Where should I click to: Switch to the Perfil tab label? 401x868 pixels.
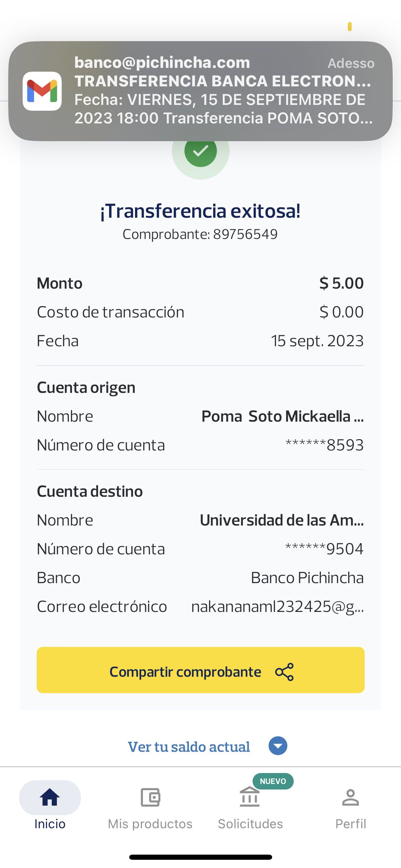coord(350,824)
